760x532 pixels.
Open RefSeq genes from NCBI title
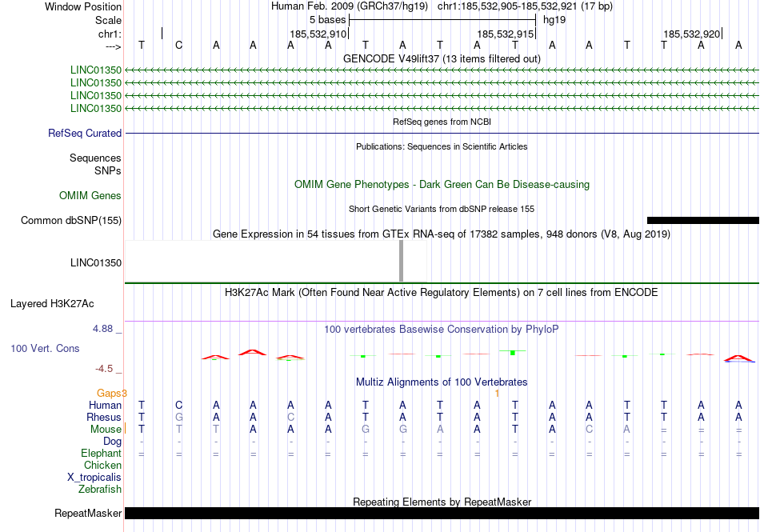442,122
